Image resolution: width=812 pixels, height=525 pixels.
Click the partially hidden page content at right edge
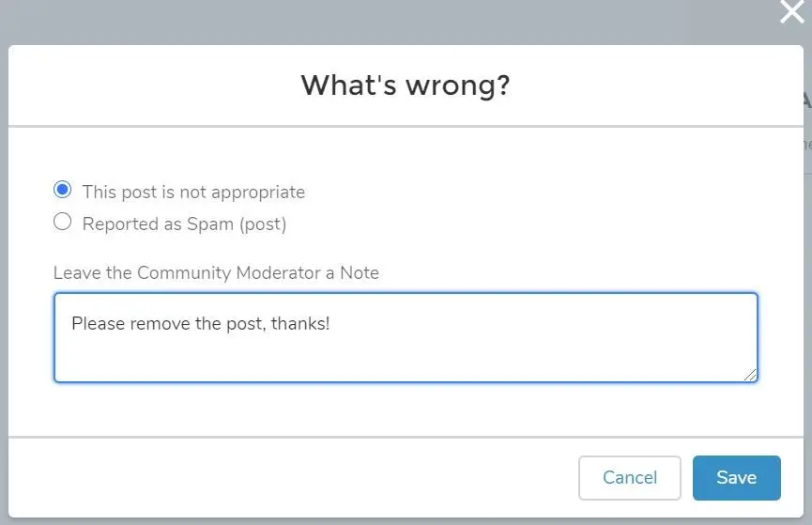pyautogui.click(x=807, y=120)
